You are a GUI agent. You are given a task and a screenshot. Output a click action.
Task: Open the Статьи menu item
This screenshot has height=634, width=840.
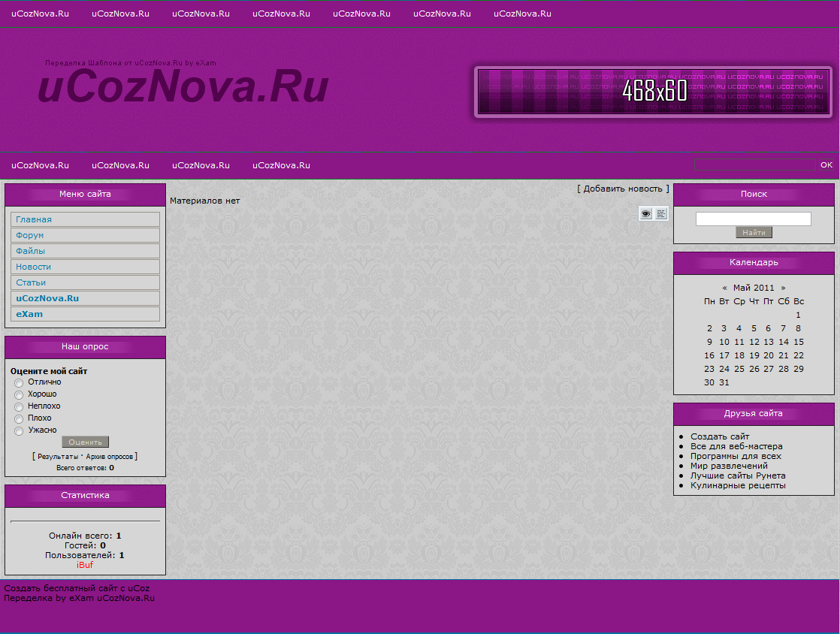(85, 282)
